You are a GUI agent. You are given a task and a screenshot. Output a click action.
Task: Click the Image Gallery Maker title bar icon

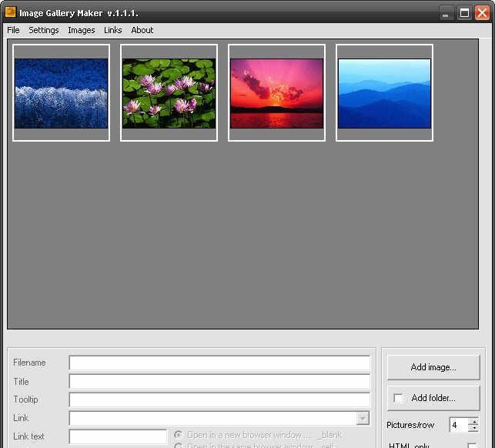point(11,12)
